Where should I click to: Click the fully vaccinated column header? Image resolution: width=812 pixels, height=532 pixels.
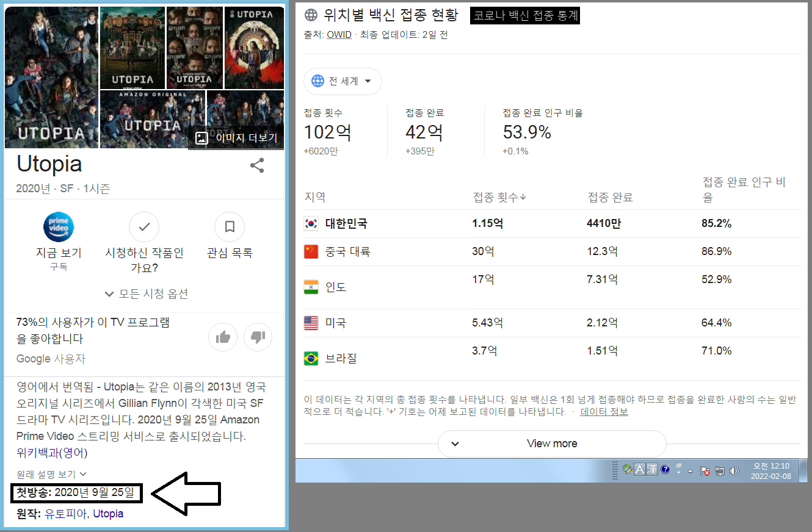[x=610, y=197]
